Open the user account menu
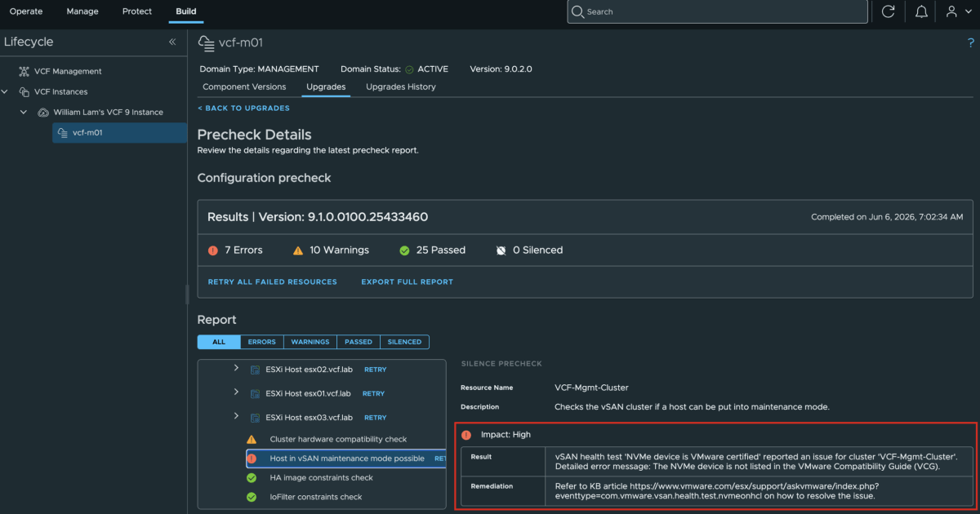 click(x=957, y=11)
